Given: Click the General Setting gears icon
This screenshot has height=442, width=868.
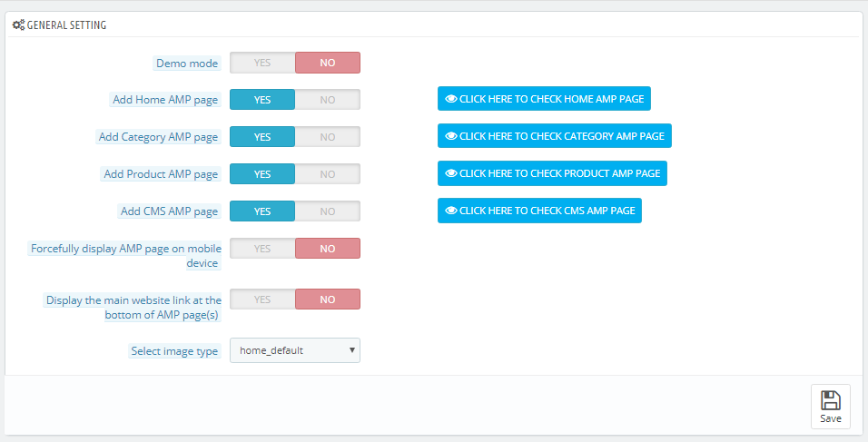Looking at the screenshot, I should click(x=18, y=25).
